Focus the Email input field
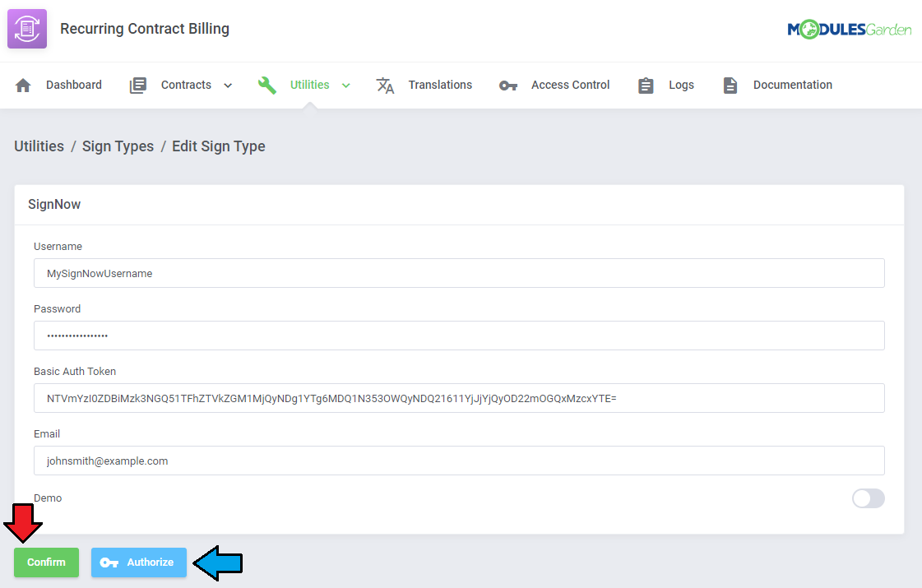This screenshot has height=588, width=922. (459, 461)
